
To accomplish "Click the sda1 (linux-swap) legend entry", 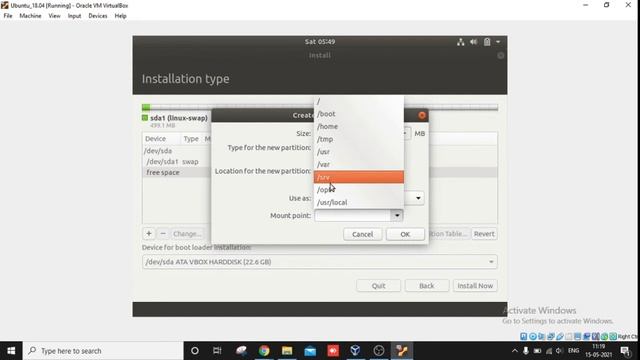I will click(175, 118).
